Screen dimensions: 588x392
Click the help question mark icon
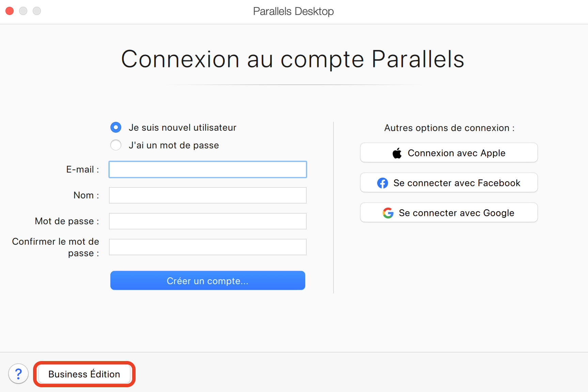tap(18, 374)
